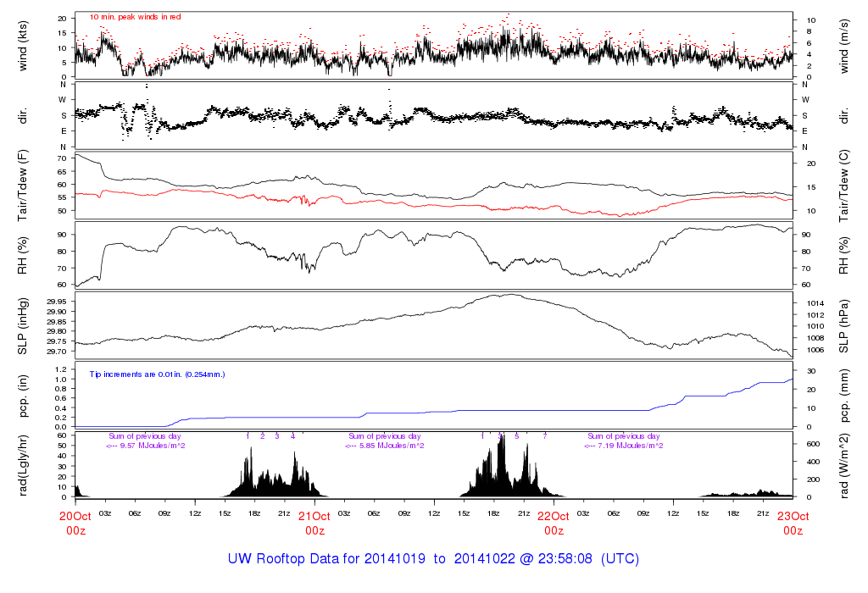Click the '7.19 MJoules/m^2' daily sum

pyautogui.click(x=631, y=446)
